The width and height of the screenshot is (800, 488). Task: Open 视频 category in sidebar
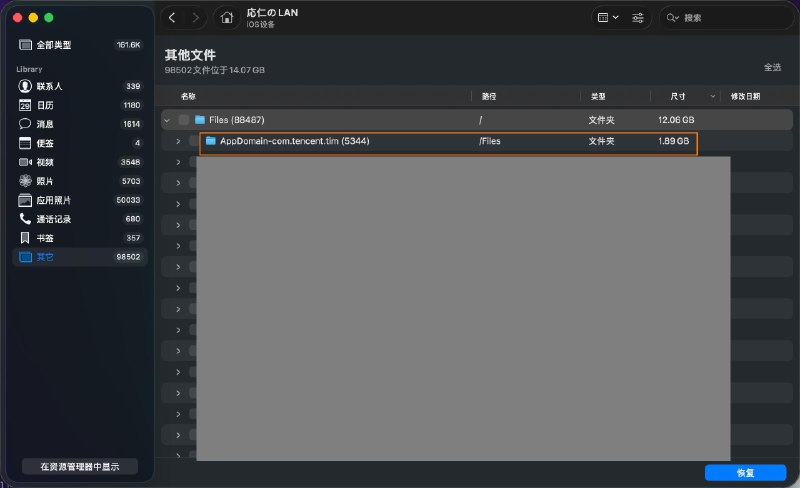pyautogui.click(x=80, y=162)
